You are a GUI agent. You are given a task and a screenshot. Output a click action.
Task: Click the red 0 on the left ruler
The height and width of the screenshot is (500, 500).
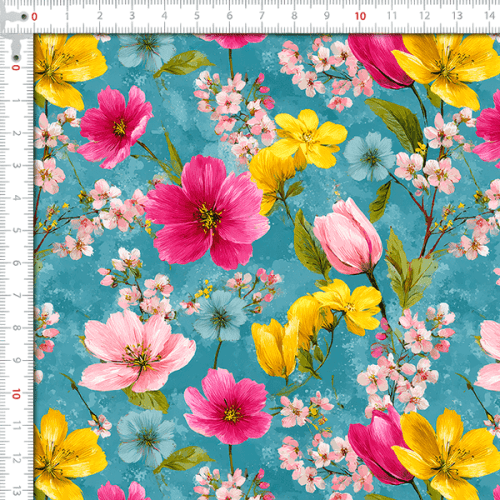coord(16,68)
